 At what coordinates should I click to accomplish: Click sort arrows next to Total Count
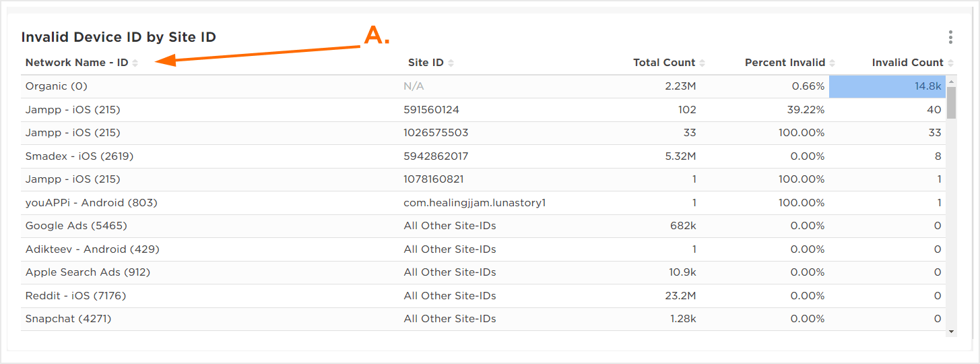pyautogui.click(x=703, y=63)
